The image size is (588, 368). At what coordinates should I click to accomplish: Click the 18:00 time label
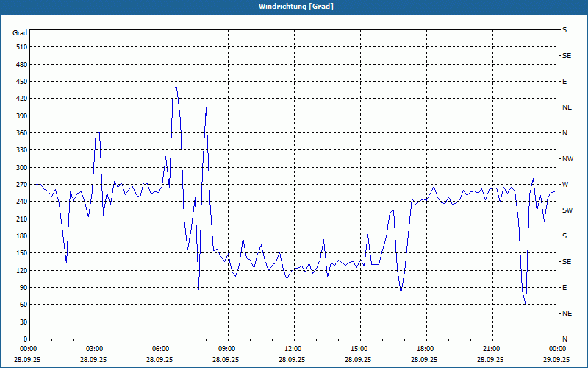tap(424, 349)
